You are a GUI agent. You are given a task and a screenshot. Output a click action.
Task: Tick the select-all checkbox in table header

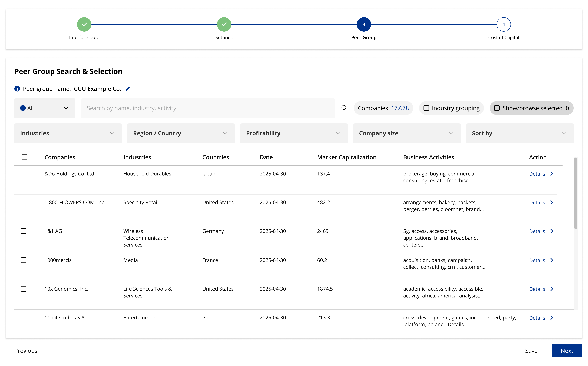pyautogui.click(x=24, y=157)
